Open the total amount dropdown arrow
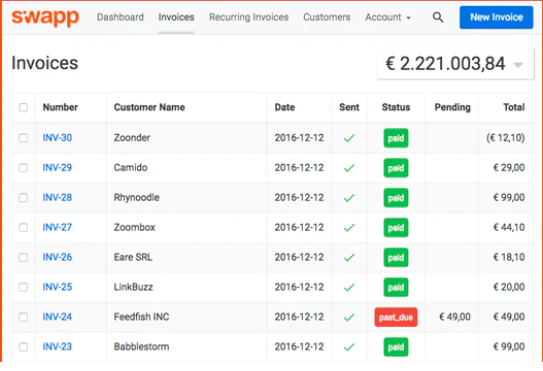543x371 pixels. coord(518,65)
